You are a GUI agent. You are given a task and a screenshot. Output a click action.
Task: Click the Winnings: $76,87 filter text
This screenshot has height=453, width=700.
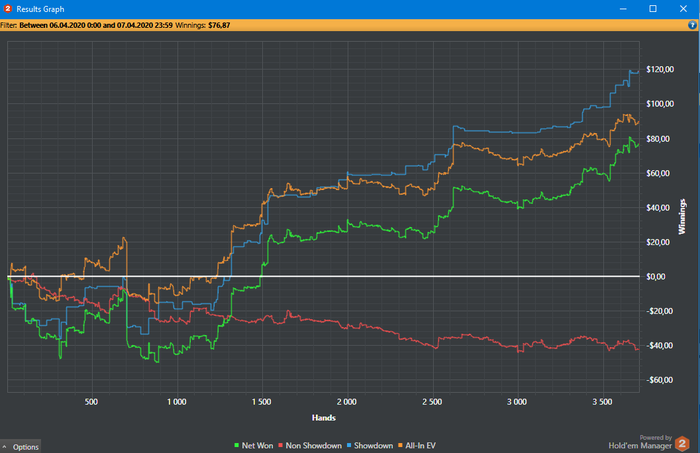[x=202, y=25]
